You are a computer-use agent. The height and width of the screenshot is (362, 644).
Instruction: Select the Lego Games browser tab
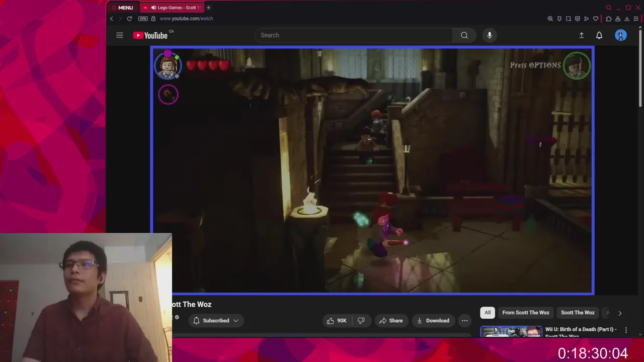coord(172,8)
